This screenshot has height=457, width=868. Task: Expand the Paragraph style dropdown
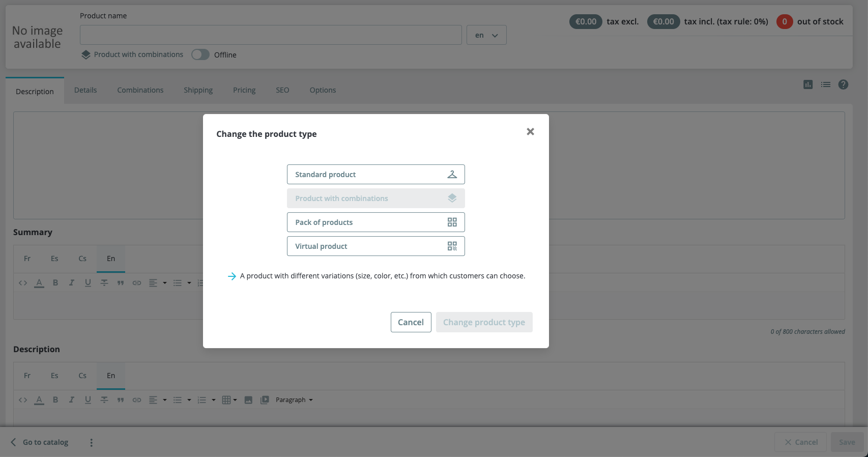tap(294, 400)
